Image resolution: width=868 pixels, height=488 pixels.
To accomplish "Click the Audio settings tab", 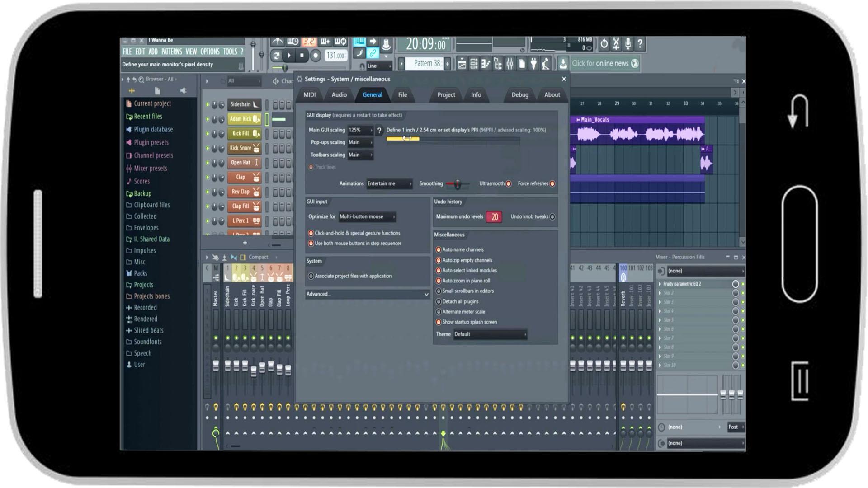I will pyautogui.click(x=339, y=95).
